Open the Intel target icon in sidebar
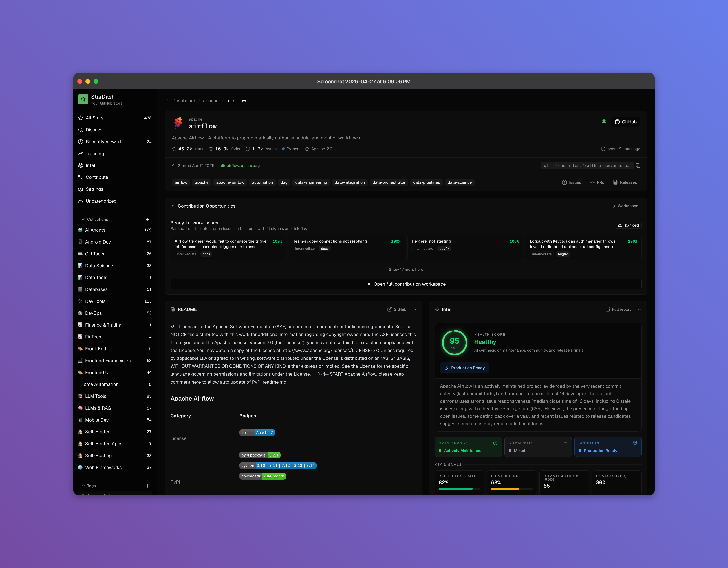This screenshot has height=568, width=728. [81, 166]
